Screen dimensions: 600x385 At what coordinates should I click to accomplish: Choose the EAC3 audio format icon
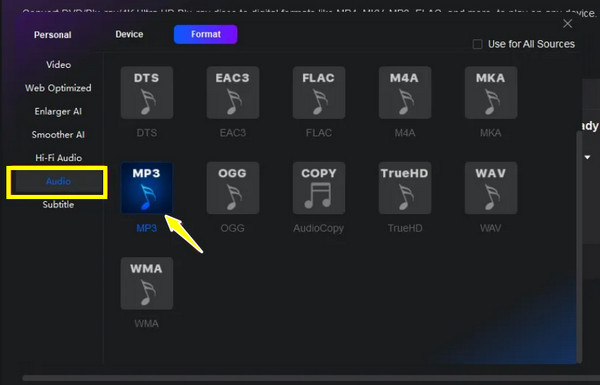233,93
